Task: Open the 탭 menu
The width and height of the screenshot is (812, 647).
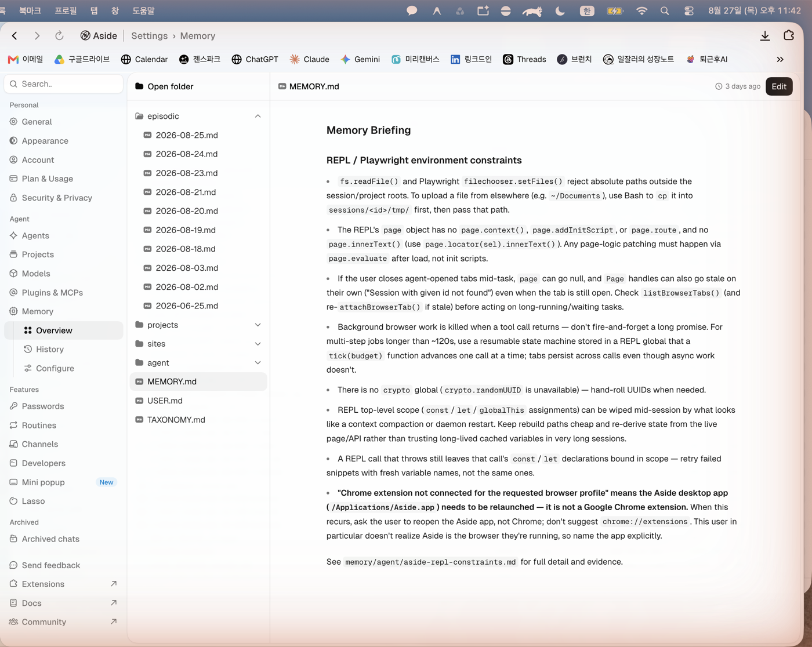Action: click(94, 10)
